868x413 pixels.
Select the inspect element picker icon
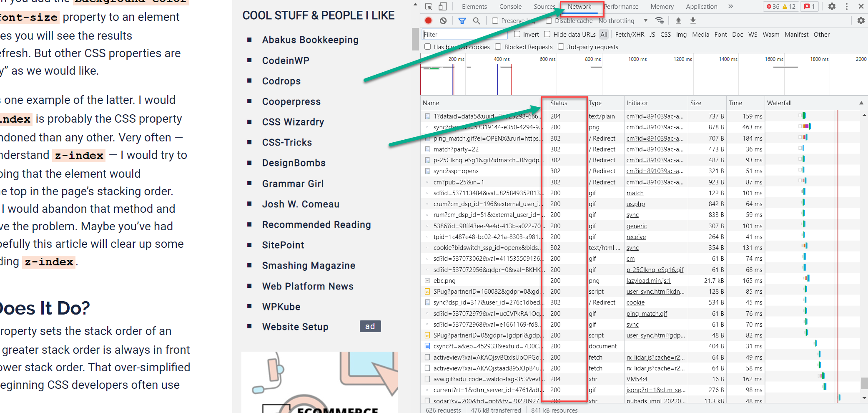point(429,6)
